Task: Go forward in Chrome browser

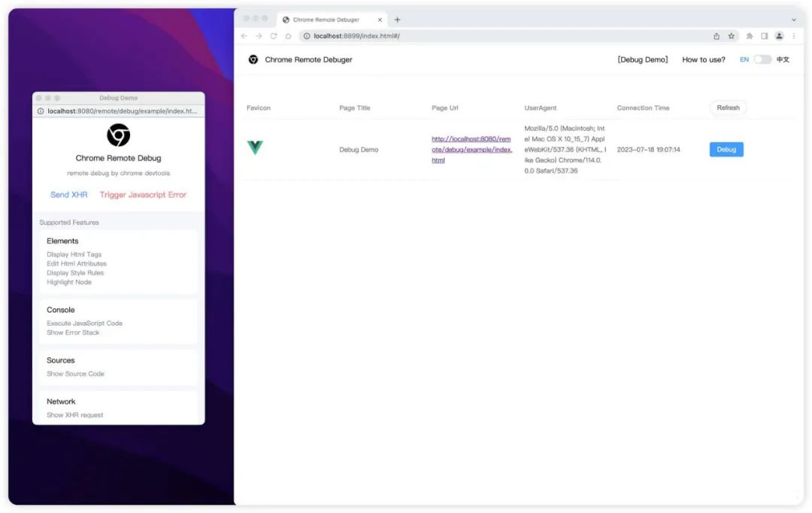Action: [x=259, y=36]
